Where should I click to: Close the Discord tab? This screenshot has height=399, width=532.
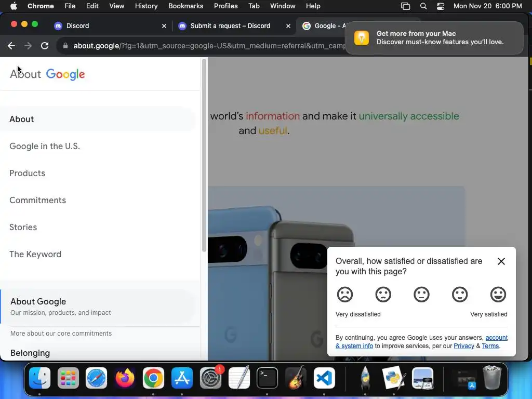click(164, 26)
